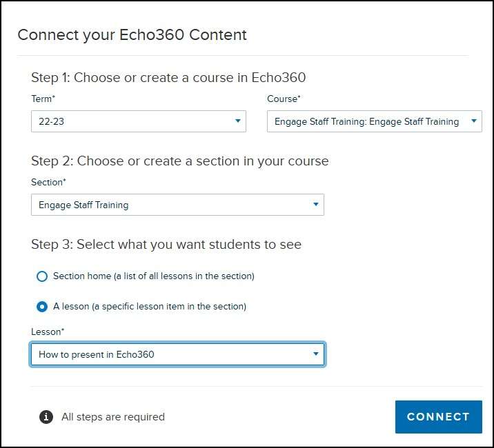
Task: Click the Step 3 heading text
Action: [166, 244]
